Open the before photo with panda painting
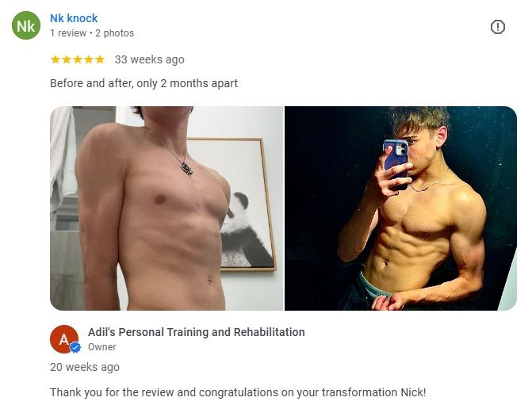Viewport: 532px width, 405px height. click(166, 208)
